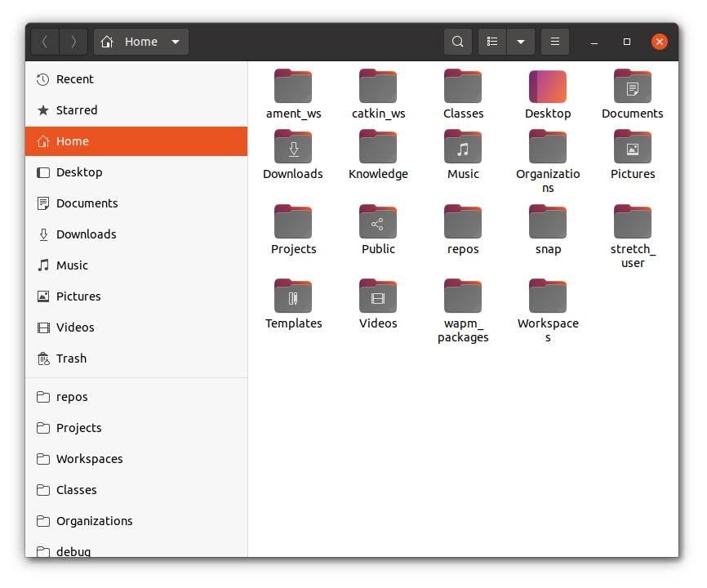Open the repos bookmark in the sidebar
The height and width of the screenshot is (588, 707).
[136, 397]
